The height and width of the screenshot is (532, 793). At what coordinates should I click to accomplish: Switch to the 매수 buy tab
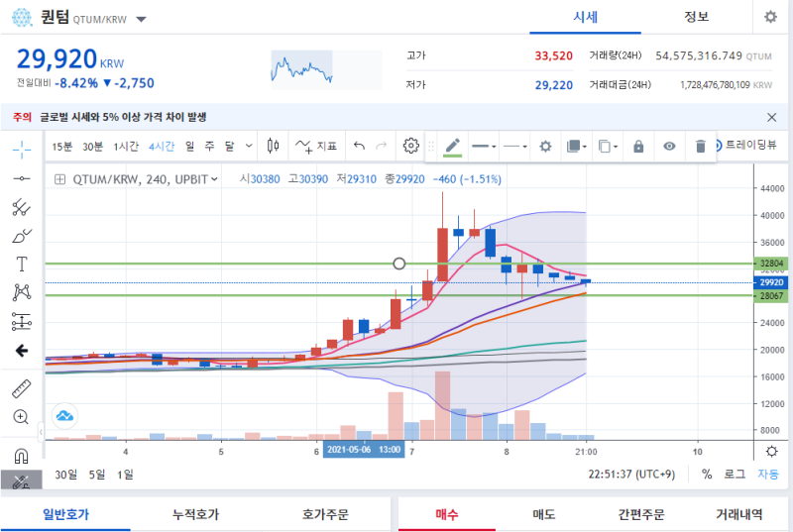click(447, 514)
